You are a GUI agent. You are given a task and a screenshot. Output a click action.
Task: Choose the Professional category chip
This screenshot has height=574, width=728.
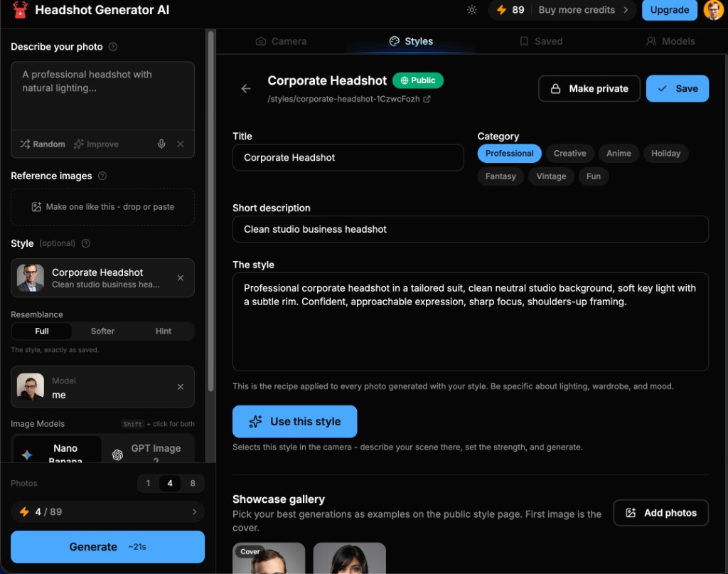point(509,153)
